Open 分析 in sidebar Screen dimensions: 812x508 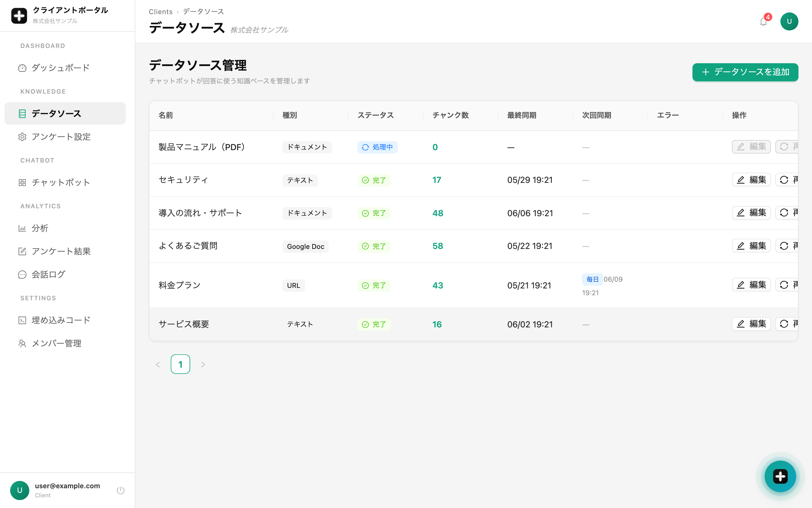(x=65, y=229)
